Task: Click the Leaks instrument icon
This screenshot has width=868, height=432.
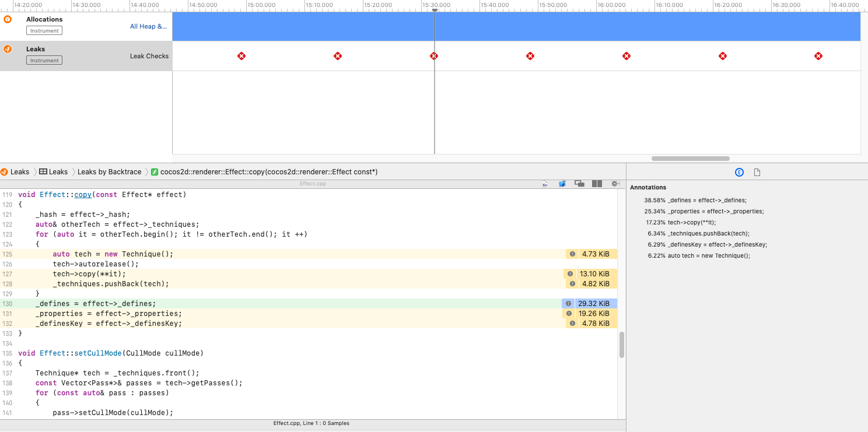Action: coord(8,49)
